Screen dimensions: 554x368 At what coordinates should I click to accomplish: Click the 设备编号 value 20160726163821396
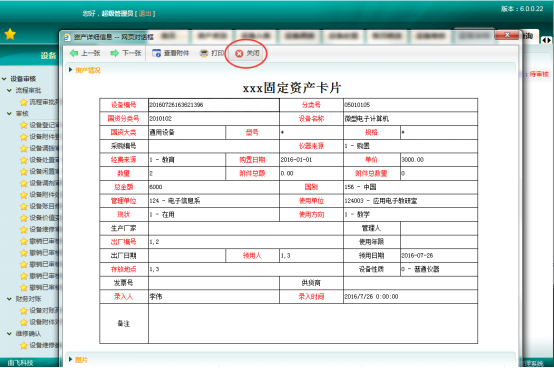[176, 105]
